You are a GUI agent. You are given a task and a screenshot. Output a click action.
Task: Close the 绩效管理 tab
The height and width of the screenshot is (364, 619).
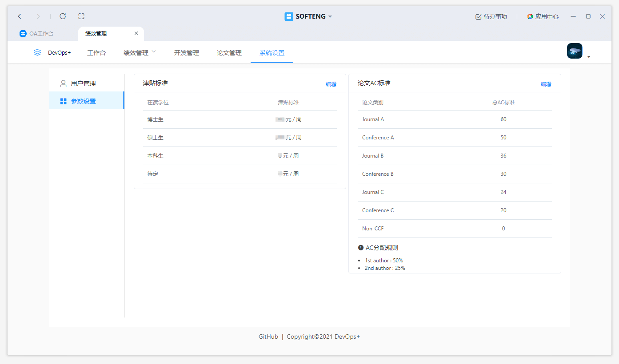(136, 33)
